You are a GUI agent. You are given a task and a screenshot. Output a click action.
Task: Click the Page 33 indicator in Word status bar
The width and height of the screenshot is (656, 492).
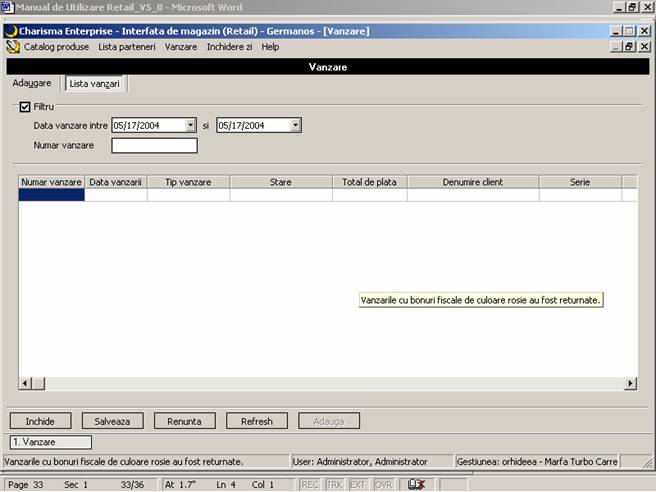pos(26,484)
